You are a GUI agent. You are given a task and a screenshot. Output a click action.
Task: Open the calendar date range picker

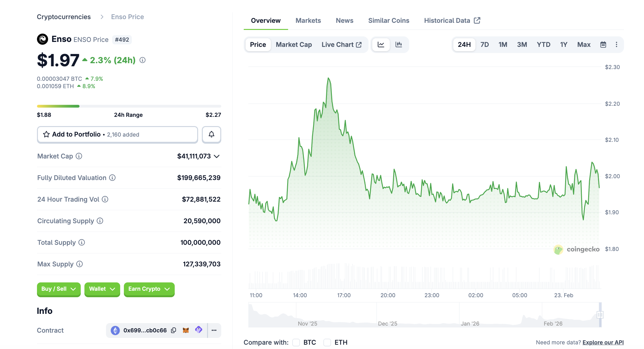coord(603,45)
